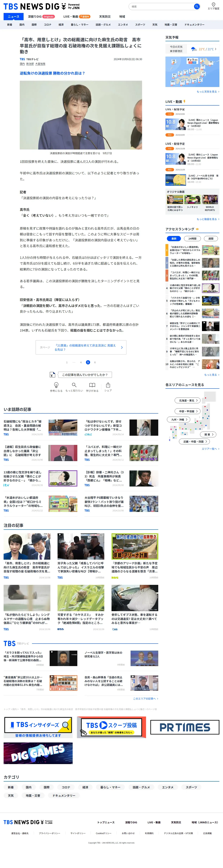Viewport: 223px width, 868px height.
Task: Switch ranking to 週間
Action: pos(211,238)
